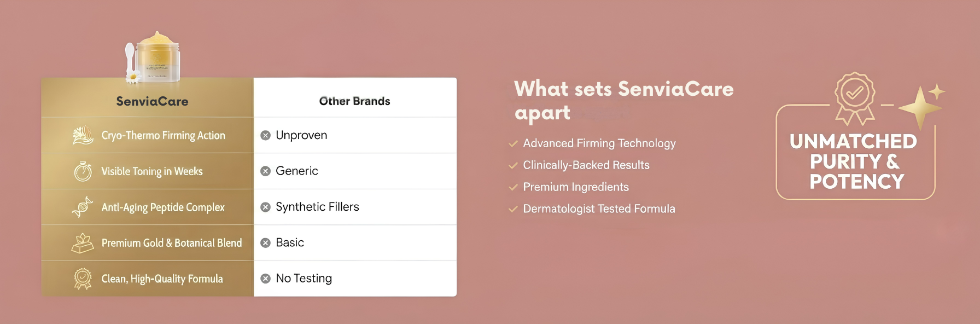Click the gold bar botanical icon
The image size is (980, 324).
click(83, 243)
